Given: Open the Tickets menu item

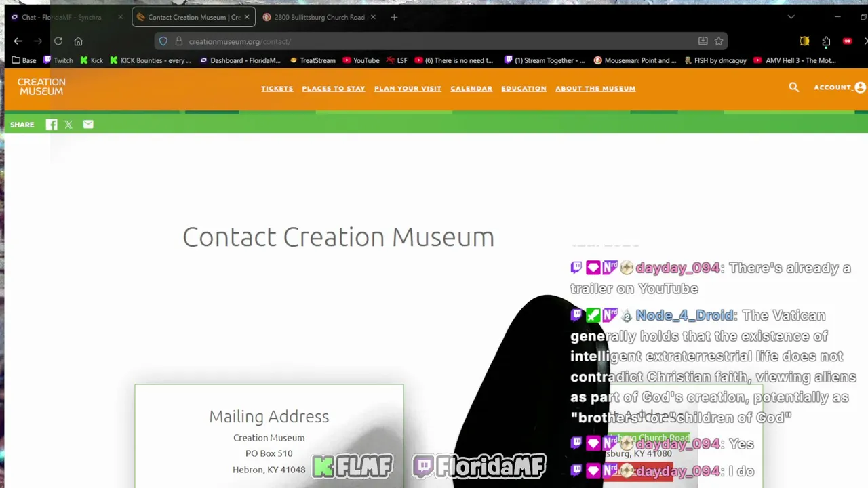Looking at the screenshot, I should (x=277, y=89).
